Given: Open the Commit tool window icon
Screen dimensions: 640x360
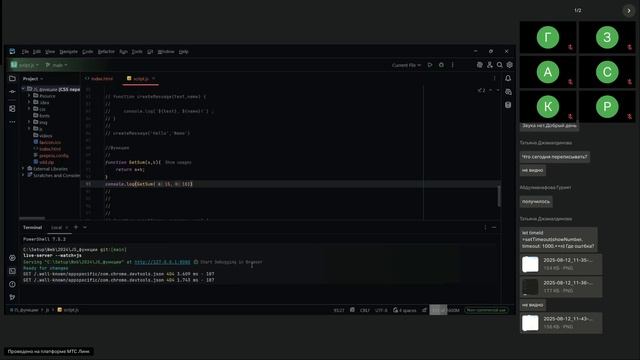Looking at the screenshot, I should [x=12, y=92].
